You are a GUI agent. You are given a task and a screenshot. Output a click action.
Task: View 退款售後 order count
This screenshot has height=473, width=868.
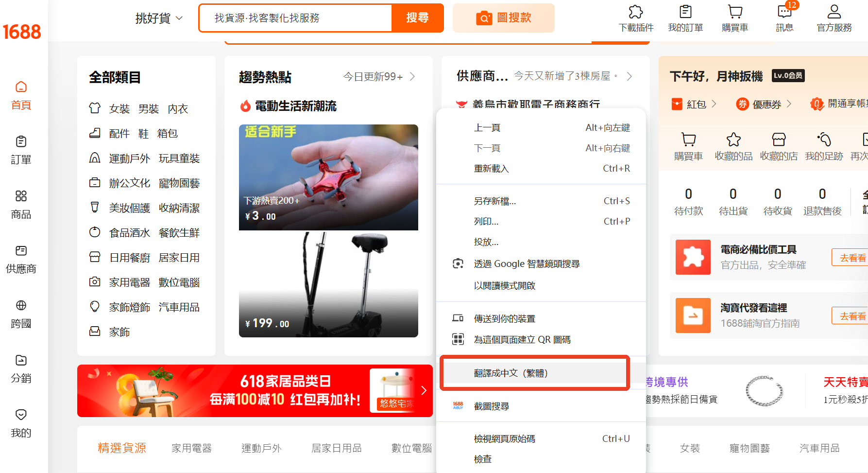point(822,201)
